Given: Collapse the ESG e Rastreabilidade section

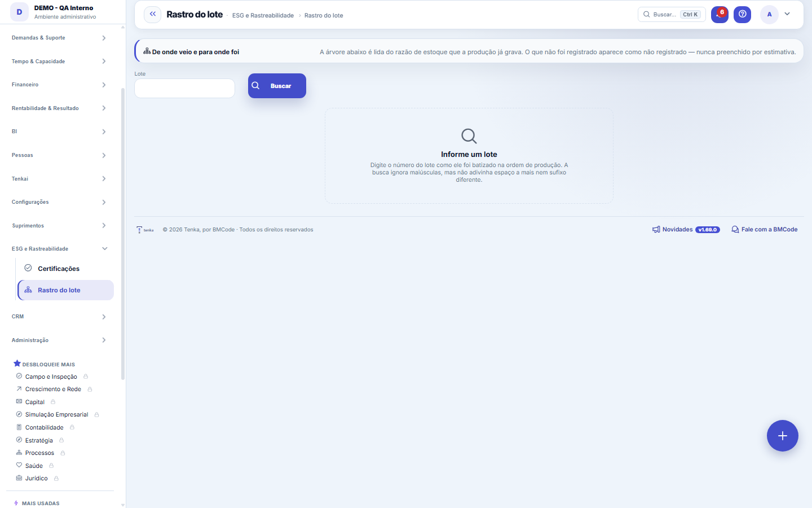Looking at the screenshot, I should pos(59,248).
